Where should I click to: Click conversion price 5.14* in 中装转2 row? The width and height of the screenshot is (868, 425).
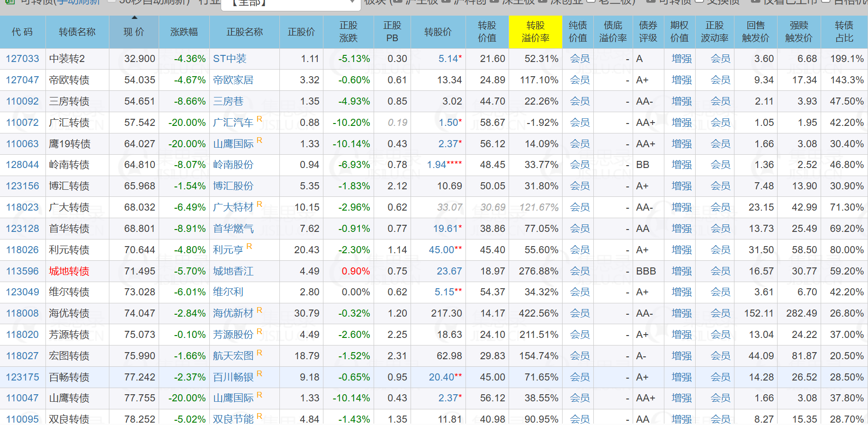450,59
